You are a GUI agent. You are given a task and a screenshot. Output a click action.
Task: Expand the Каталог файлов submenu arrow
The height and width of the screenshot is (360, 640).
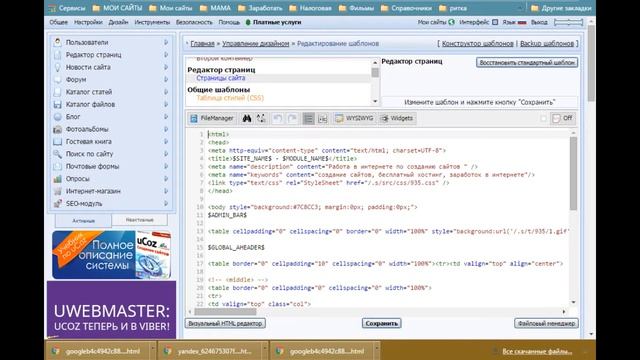[166, 104]
